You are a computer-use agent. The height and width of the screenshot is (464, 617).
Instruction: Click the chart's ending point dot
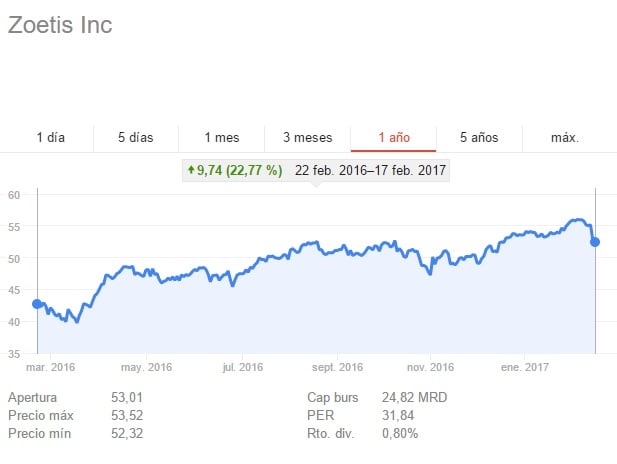595,241
